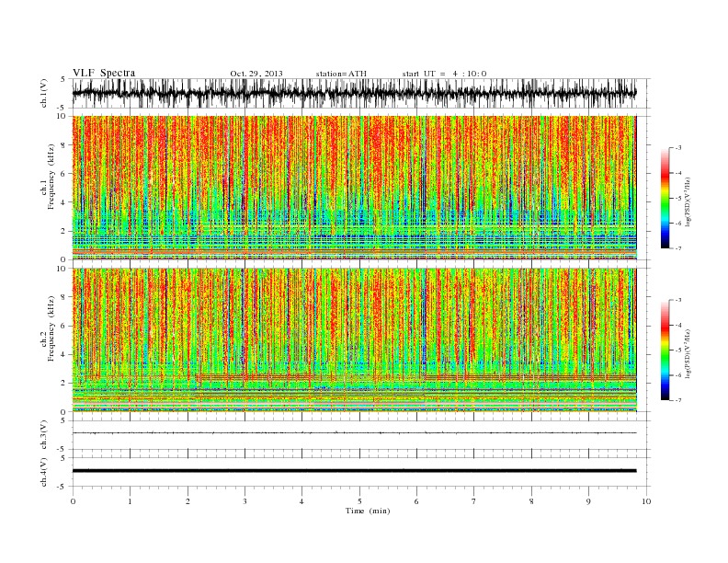Click the time axis tick label "4"
This screenshot has width=728, height=563.
pos(301,501)
